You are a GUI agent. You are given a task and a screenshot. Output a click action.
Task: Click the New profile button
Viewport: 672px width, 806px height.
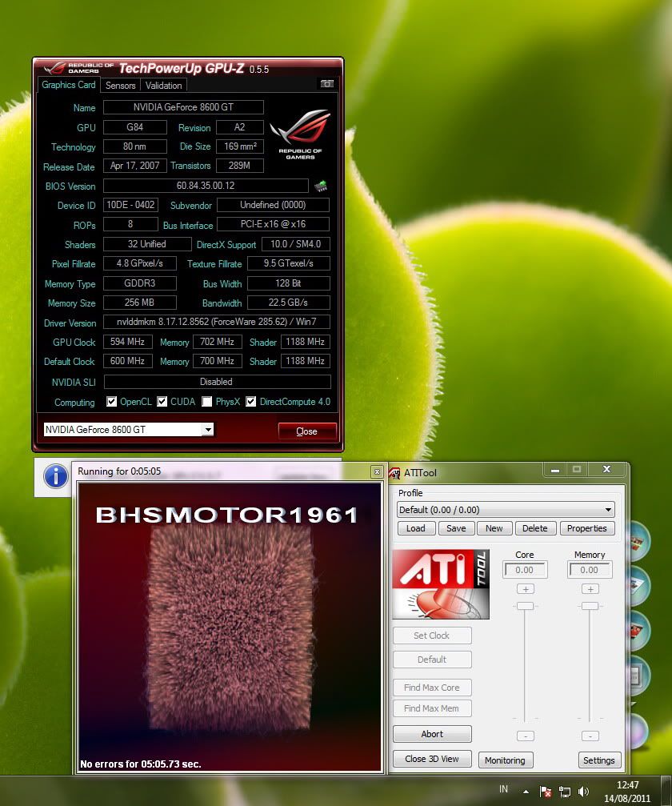(x=494, y=528)
